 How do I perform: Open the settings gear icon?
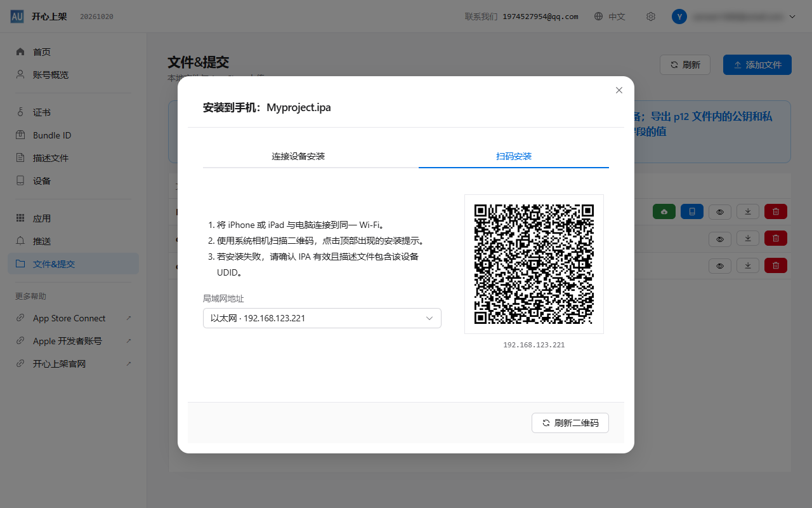(651, 17)
